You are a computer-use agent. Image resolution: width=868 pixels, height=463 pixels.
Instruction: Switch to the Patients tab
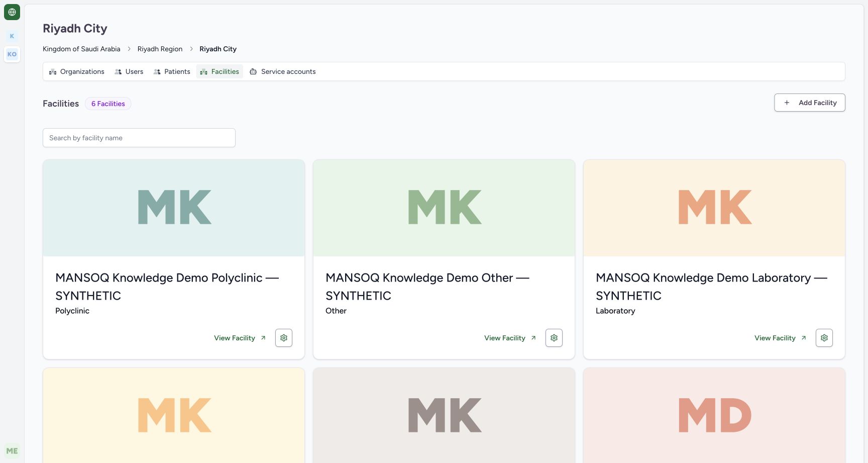pyautogui.click(x=172, y=71)
